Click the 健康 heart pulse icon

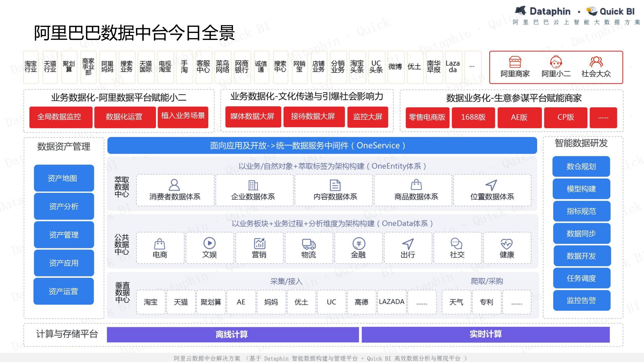point(507,244)
